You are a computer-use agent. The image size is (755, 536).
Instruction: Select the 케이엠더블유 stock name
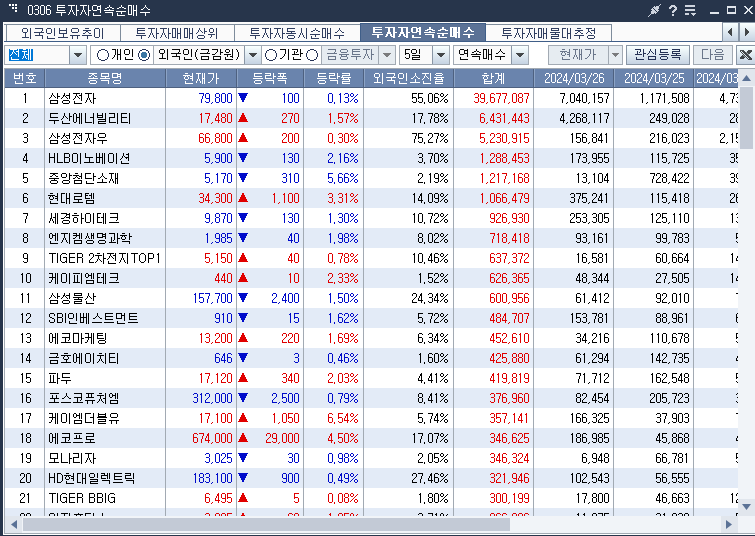(x=84, y=418)
